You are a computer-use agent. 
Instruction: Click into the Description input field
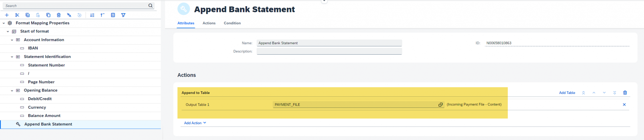pyautogui.click(x=329, y=51)
